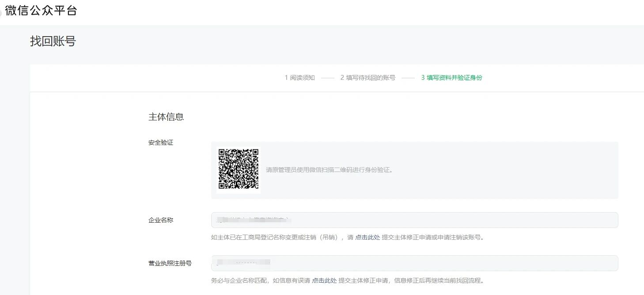Click the 主体信息 section heading

tap(166, 117)
